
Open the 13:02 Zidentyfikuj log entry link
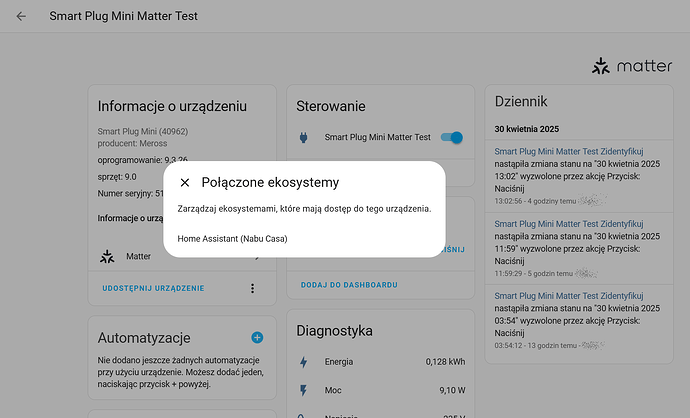(569, 151)
